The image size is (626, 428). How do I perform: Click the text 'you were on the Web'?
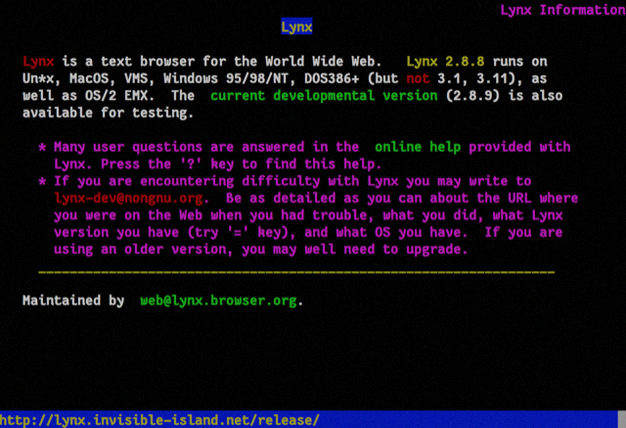point(129,215)
